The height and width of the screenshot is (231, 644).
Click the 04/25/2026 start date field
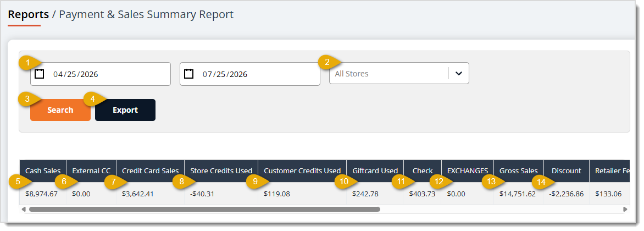(100, 74)
